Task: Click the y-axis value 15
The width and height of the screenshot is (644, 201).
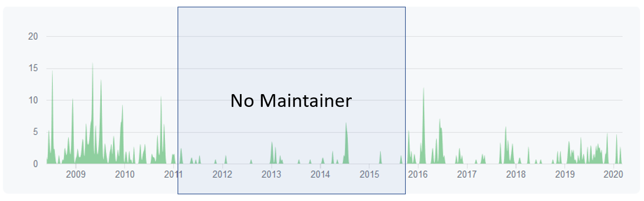Action: (x=33, y=68)
